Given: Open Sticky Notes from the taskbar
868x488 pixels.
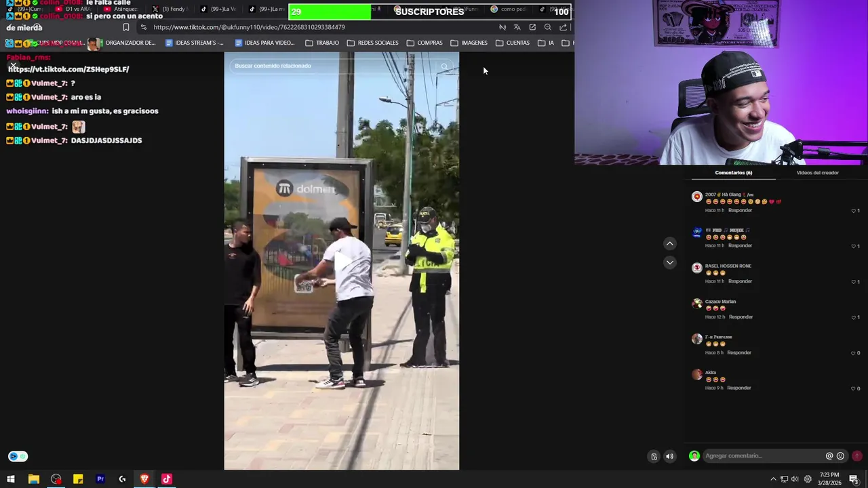Looking at the screenshot, I should click(78, 479).
